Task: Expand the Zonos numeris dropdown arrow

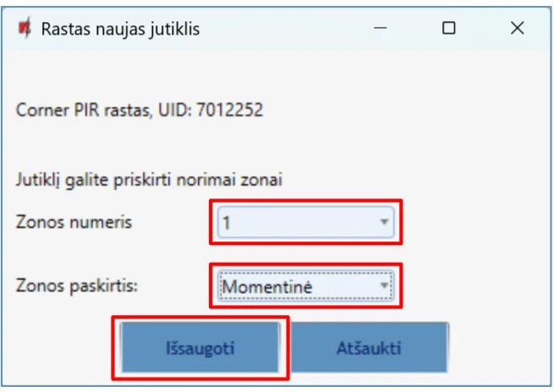Action: [x=384, y=223]
